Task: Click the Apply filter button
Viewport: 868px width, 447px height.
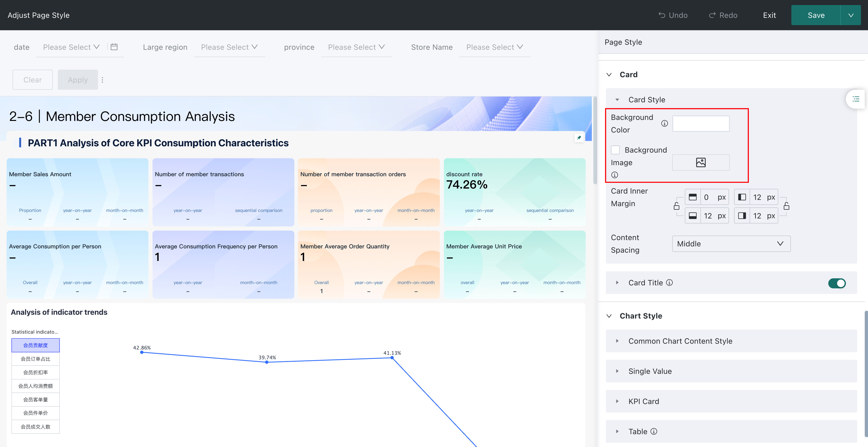Action: [78, 80]
